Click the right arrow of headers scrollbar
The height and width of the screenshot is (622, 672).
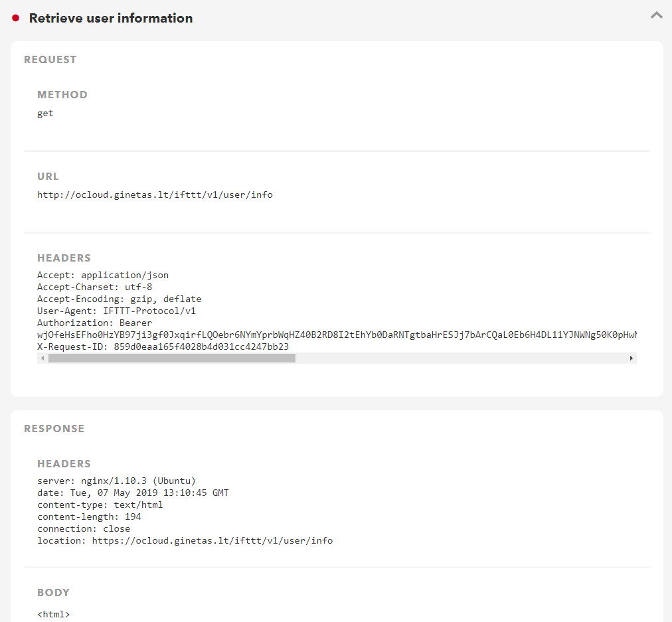click(631, 358)
